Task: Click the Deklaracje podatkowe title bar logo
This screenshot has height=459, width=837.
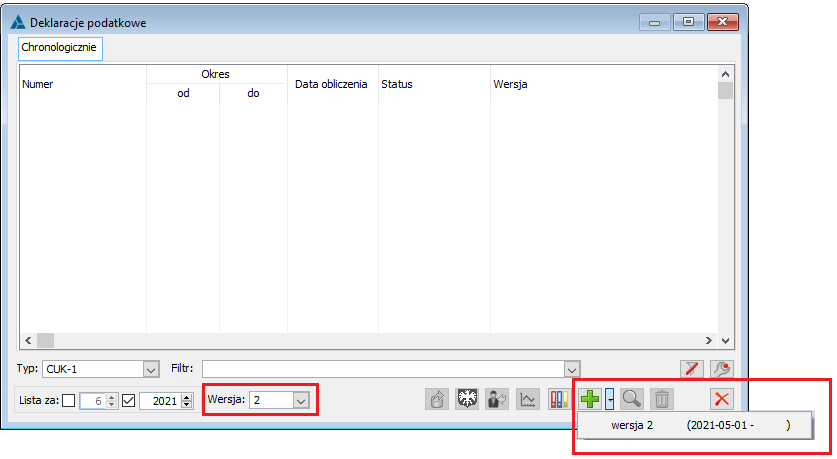Action: pos(18,22)
